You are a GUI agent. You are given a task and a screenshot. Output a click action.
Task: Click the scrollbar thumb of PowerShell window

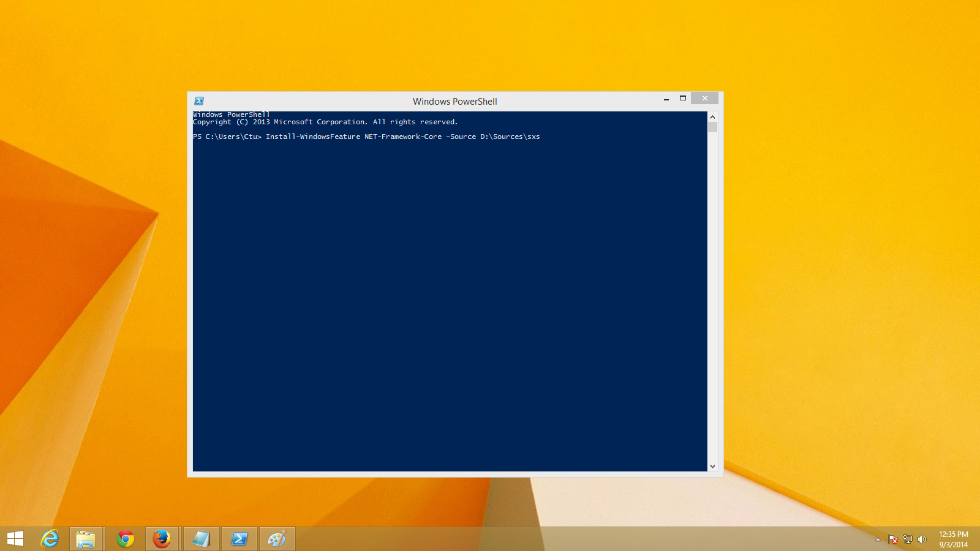tap(712, 127)
